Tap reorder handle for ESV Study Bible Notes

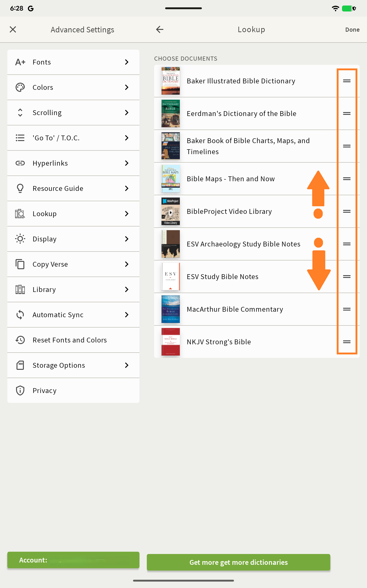[347, 277]
